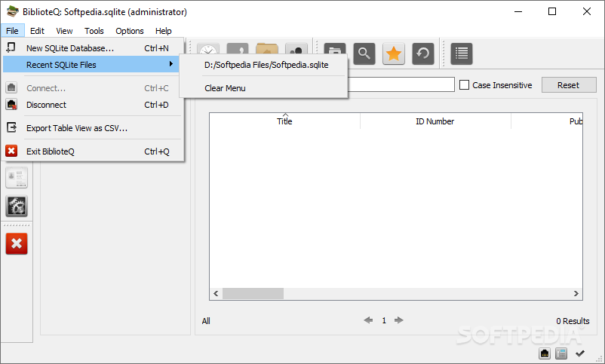
Task: Click the gear settings sidebar icon
Action: pos(17,206)
